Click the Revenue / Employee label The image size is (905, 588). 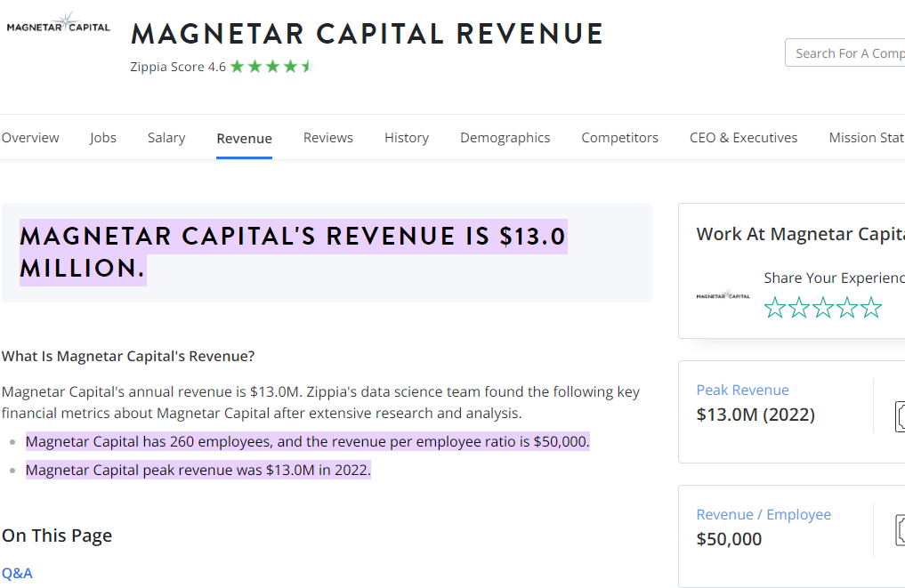pyautogui.click(x=763, y=515)
